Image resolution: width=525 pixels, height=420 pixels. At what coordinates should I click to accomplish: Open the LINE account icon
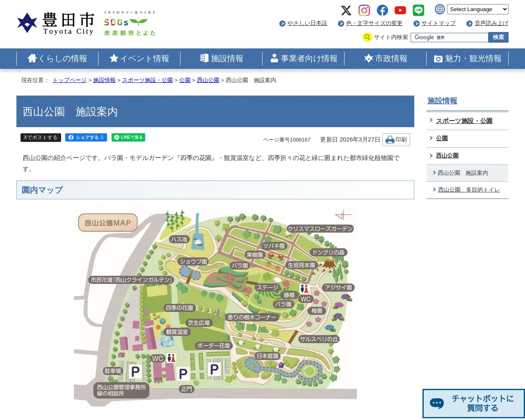418,10
